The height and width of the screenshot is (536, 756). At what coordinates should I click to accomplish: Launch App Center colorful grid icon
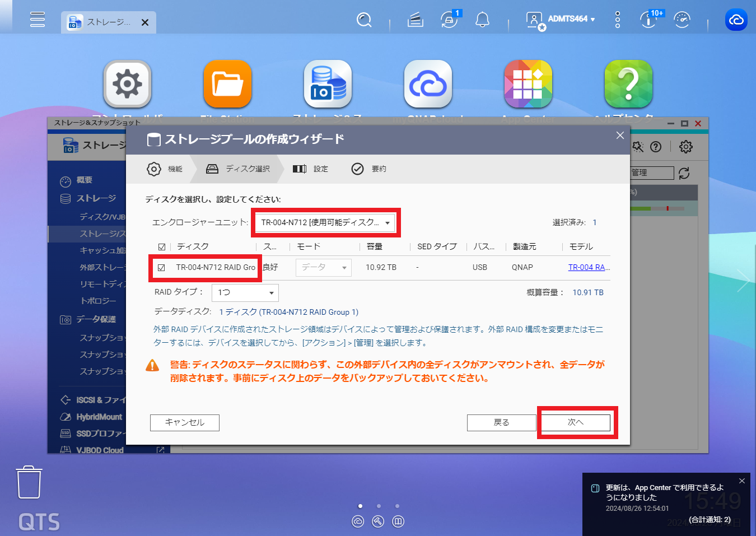pyautogui.click(x=528, y=84)
